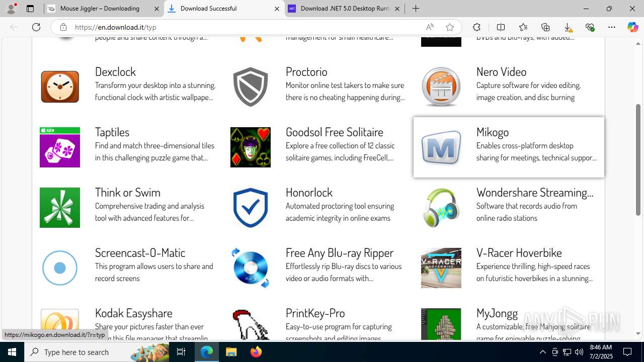Image resolution: width=644 pixels, height=362 pixels.
Task: Open the Dexclock title link
Action: click(115, 71)
